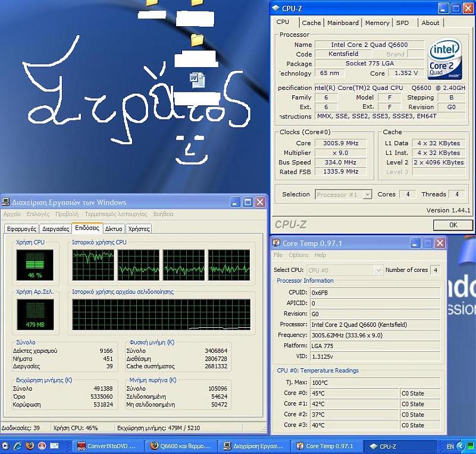The width and height of the screenshot is (476, 454).
Task: Click the 'Socket 775 LGA' package field
Action: [x=369, y=64]
